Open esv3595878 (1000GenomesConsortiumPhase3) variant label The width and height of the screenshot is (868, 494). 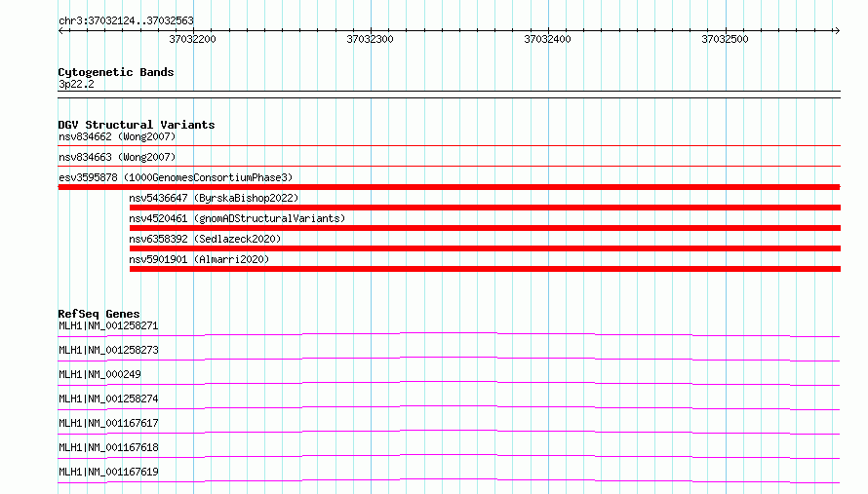click(x=176, y=177)
